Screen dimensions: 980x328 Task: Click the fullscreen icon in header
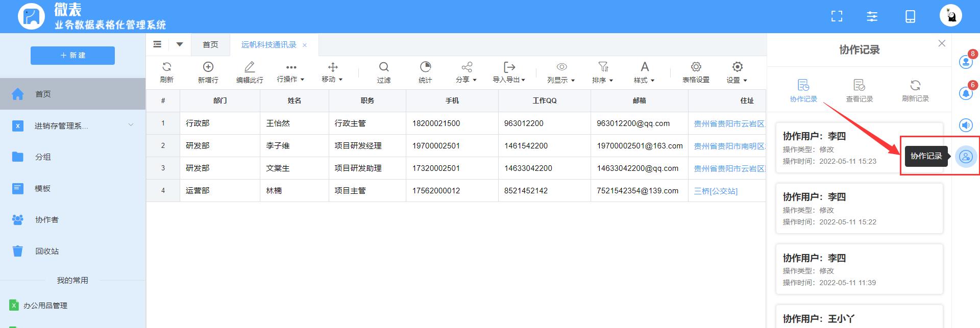pyautogui.click(x=837, y=16)
